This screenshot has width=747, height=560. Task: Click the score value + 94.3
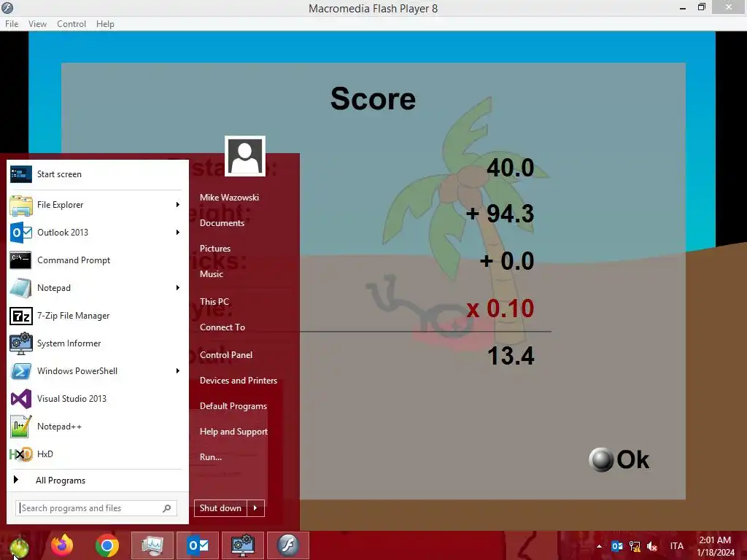pos(500,214)
